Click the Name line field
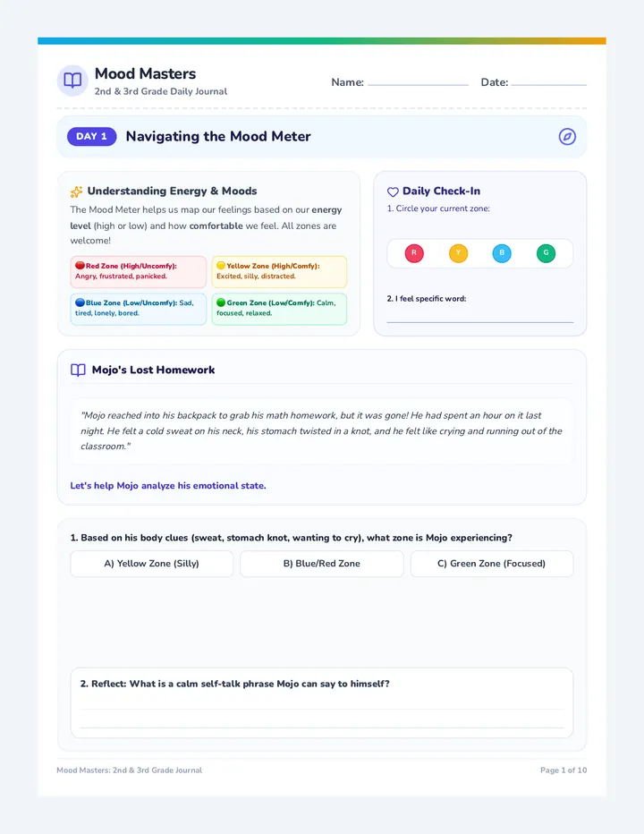This screenshot has height=834, width=644. tap(418, 82)
